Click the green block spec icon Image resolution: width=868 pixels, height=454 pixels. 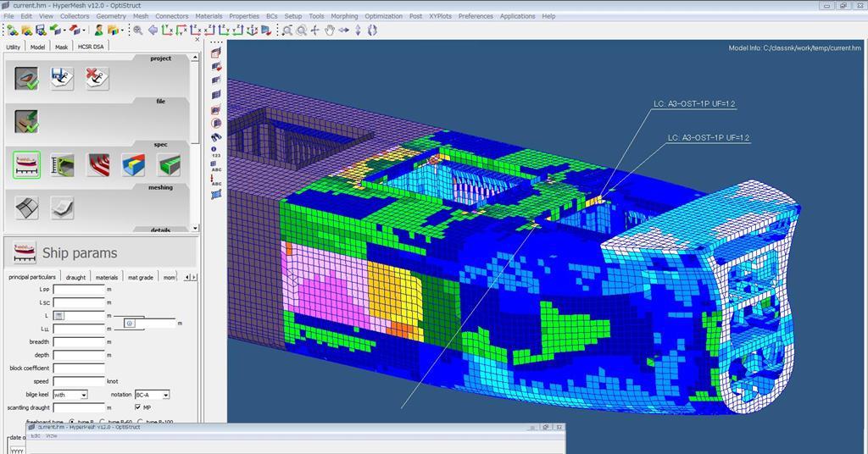pos(169,165)
